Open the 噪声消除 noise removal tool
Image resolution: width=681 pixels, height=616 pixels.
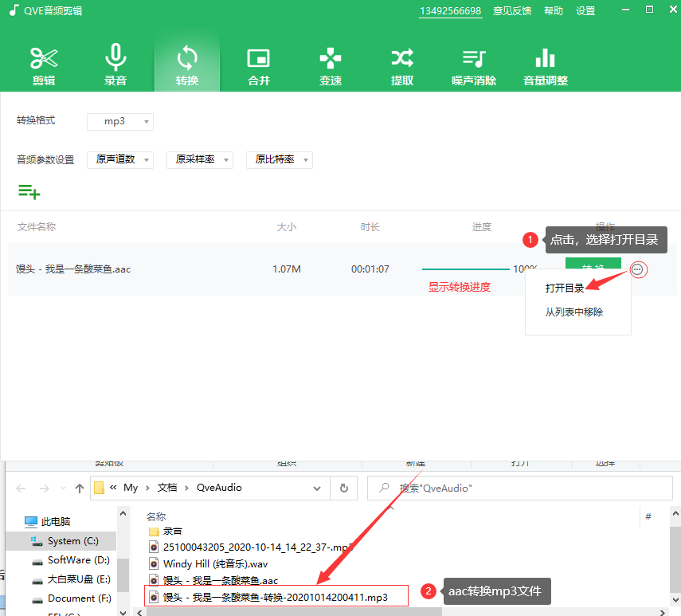pyautogui.click(x=473, y=65)
